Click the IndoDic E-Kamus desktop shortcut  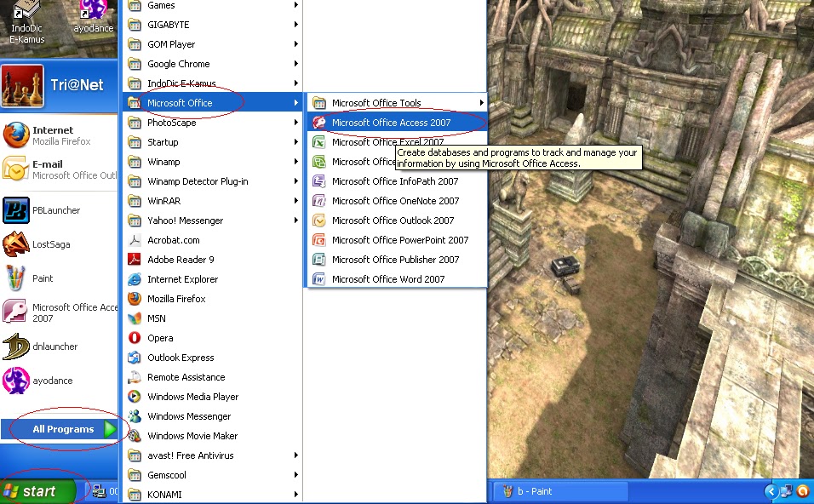click(x=26, y=22)
